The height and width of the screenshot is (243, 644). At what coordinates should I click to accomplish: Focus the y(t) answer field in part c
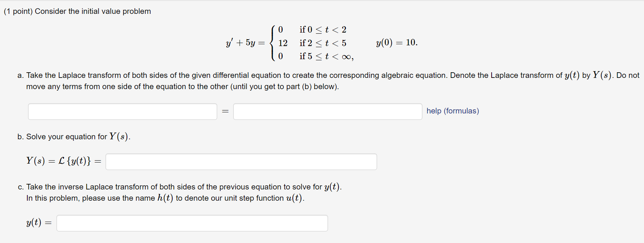[192, 223]
